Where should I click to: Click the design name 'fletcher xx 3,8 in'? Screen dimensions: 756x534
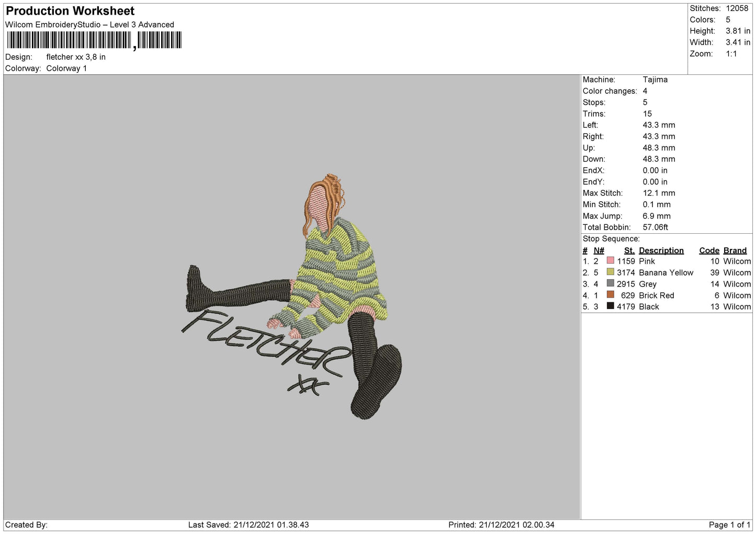click(x=76, y=57)
